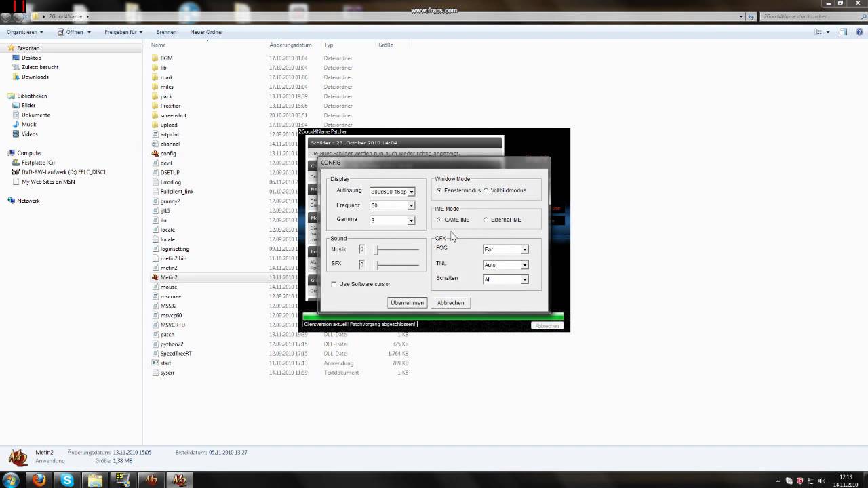868x488 pixels.
Task: Enable Use Software cursor checkbox
Action: pyautogui.click(x=334, y=284)
